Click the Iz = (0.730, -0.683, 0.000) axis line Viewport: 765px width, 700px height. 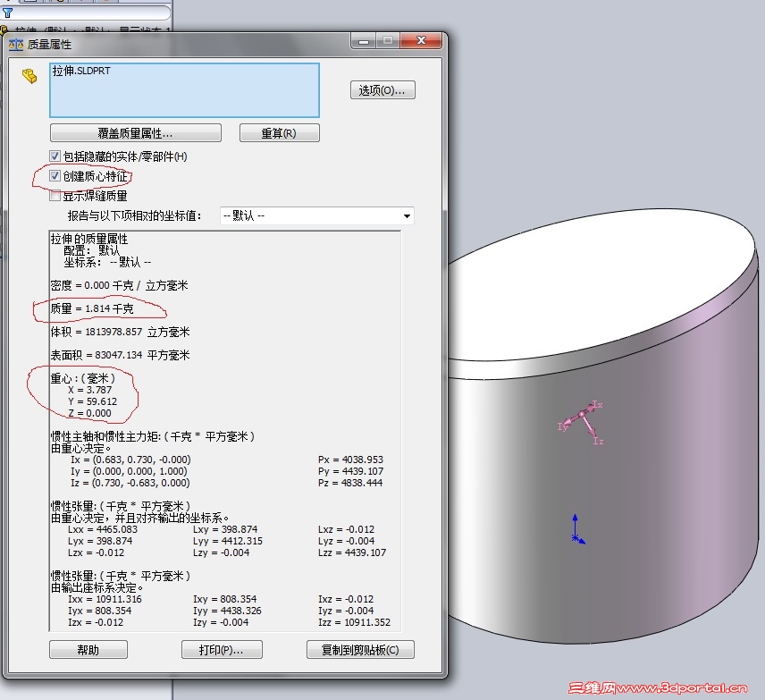tap(130, 483)
